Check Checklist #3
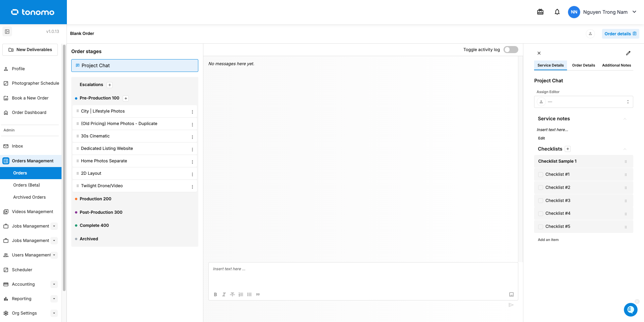644x322 pixels. tap(540, 201)
